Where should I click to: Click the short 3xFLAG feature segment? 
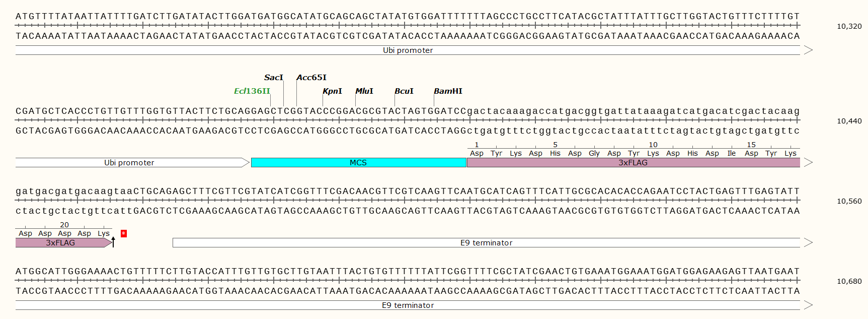(60, 242)
